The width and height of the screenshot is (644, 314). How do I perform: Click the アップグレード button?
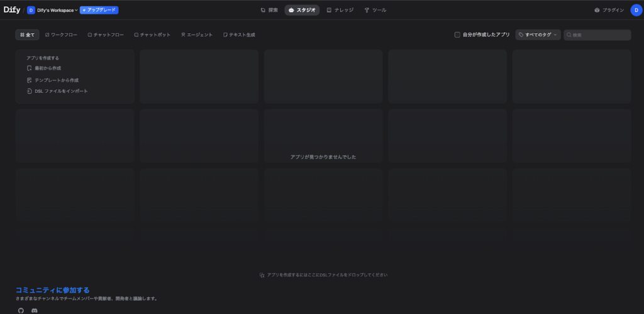tap(99, 10)
